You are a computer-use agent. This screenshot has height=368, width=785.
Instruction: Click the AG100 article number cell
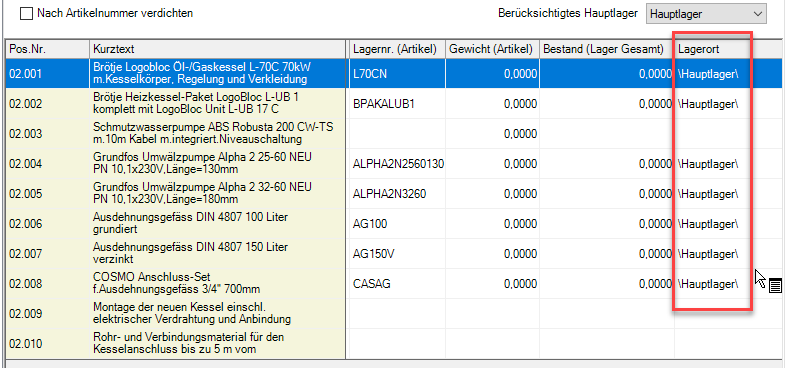click(398, 224)
